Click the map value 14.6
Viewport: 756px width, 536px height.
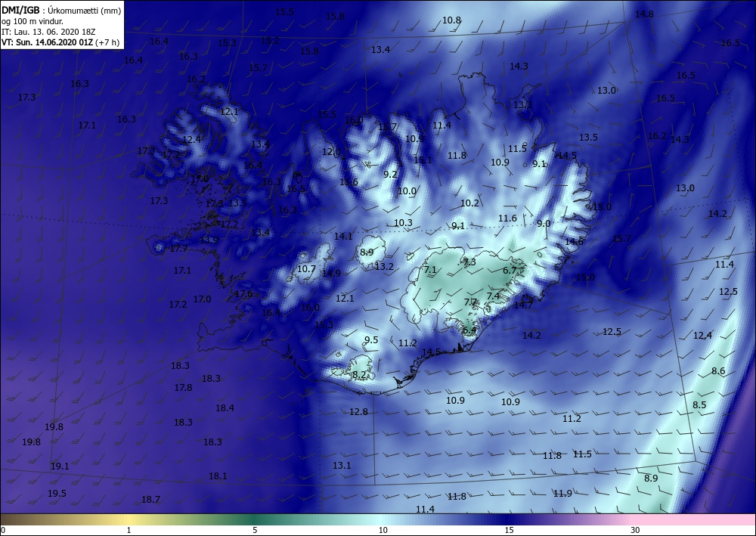pos(574,242)
